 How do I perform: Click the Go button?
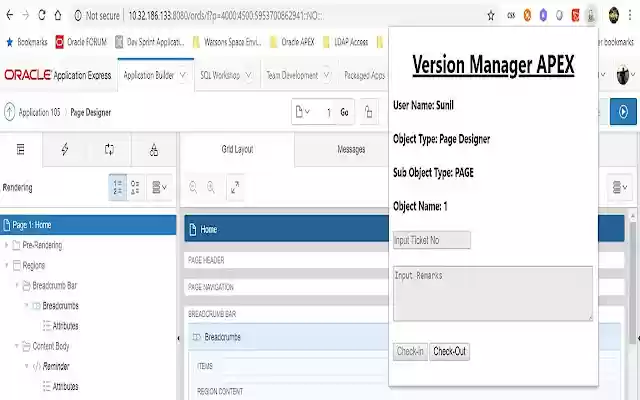(344, 112)
